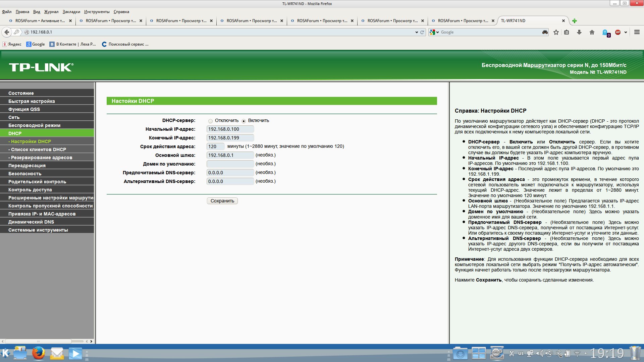Click the volume icon in system tray
Screen dimensions: 644x362
pos(539,353)
